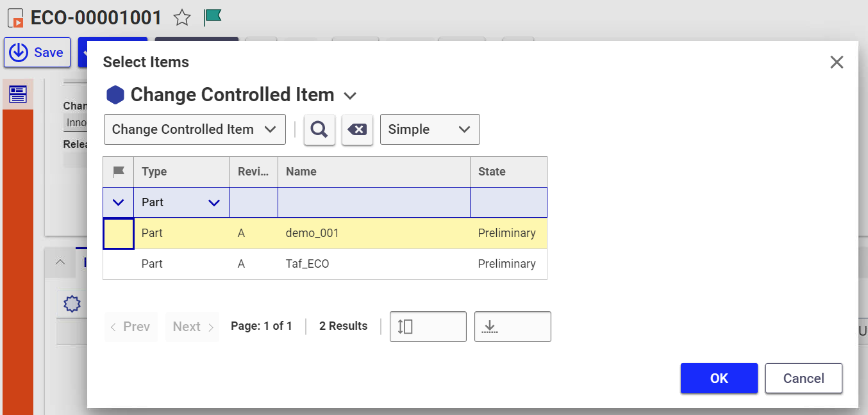Viewport: 868px width, 415px height.
Task: Go to the next page with Next
Action: (x=192, y=327)
